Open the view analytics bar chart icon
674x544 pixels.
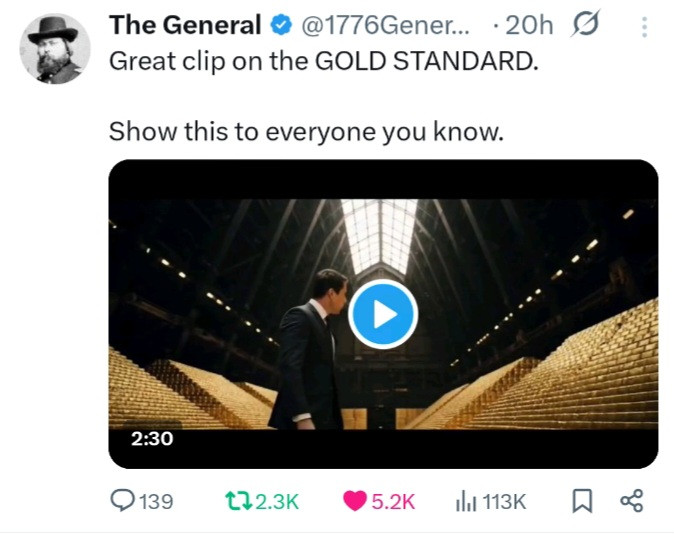coord(465,501)
